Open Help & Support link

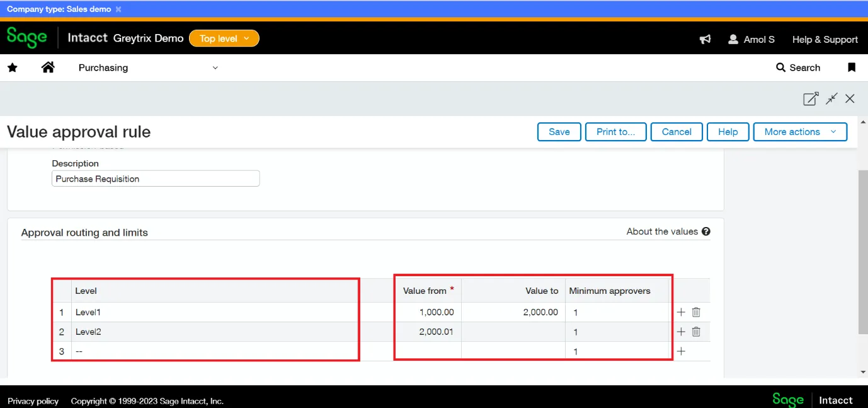(x=825, y=39)
